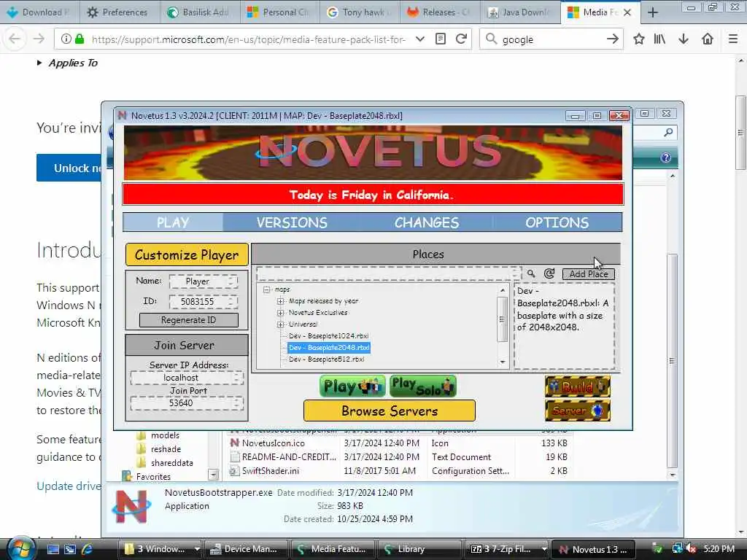Click the Explorer help question mark icon
This screenshot has height=560, width=747.
(665, 157)
